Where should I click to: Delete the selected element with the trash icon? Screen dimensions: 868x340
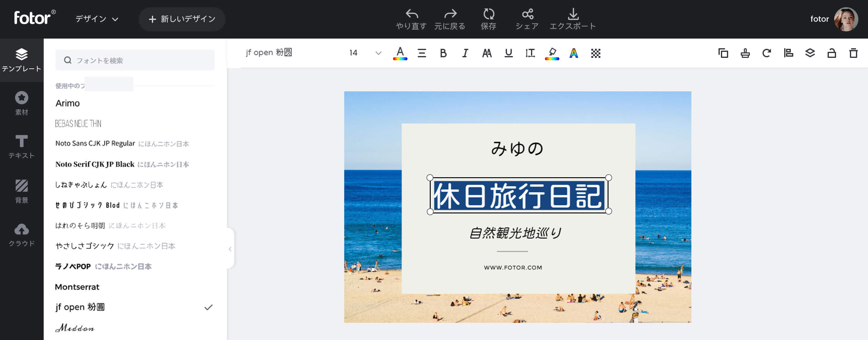[853, 53]
